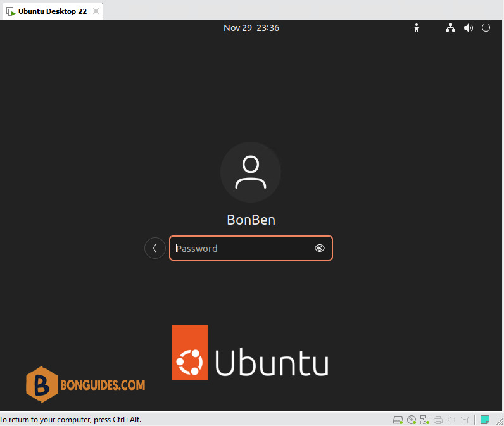Open the teal message log note icon
Image resolution: width=504 pixels, height=426 pixels.
485,420
